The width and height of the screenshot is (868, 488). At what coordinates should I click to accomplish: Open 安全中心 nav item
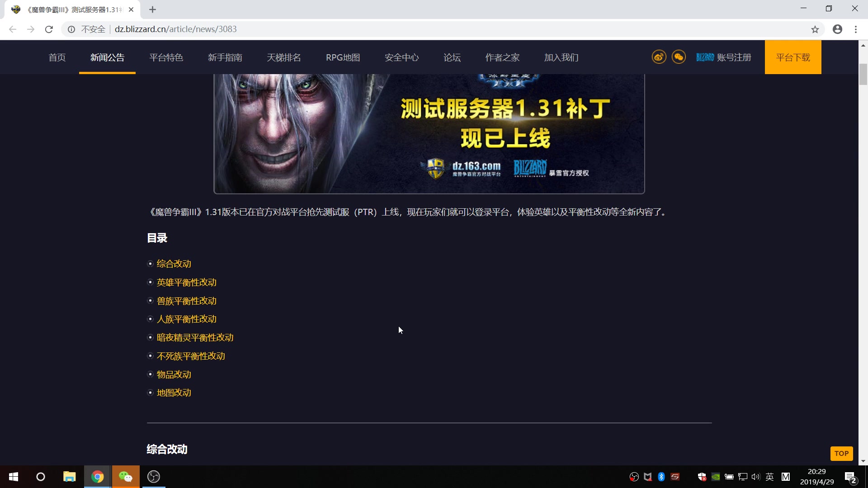tap(401, 57)
